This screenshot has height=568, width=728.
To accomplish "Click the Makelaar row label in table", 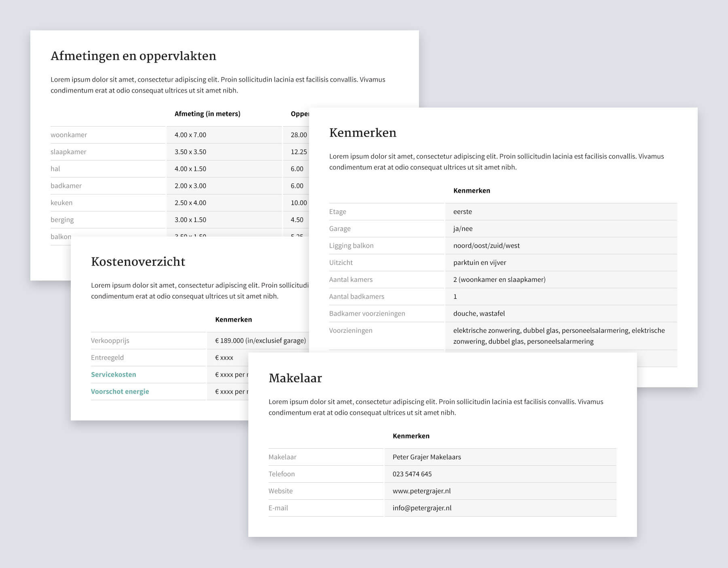I will pos(282,457).
